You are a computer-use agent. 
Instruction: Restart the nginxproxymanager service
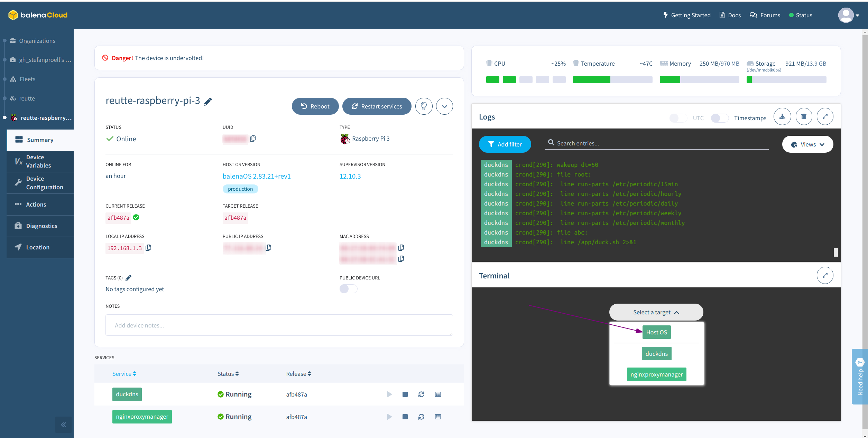(421, 417)
